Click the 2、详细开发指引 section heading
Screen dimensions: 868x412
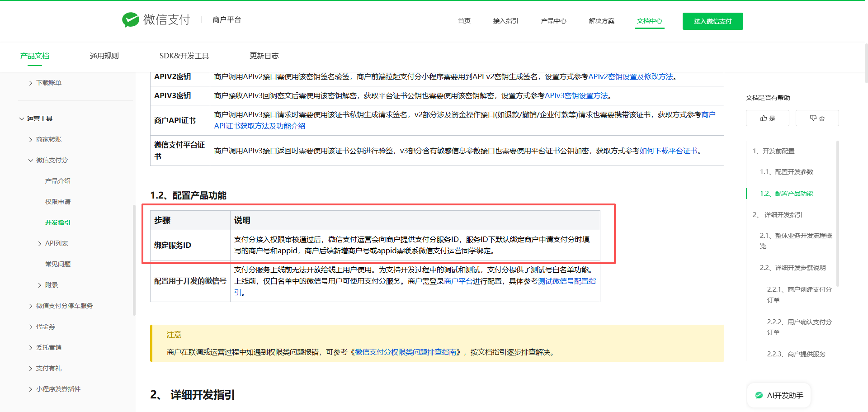click(193, 395)
